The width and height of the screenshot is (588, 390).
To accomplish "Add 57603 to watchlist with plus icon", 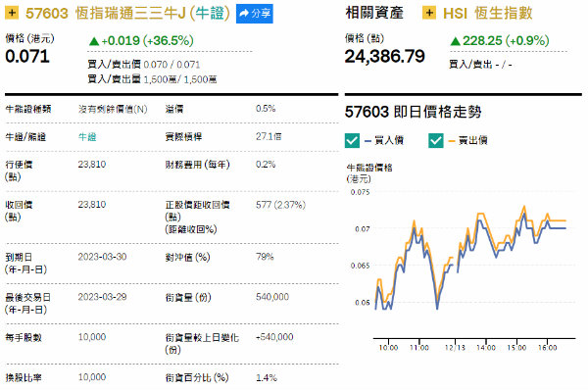I will (x=12, y=13).
